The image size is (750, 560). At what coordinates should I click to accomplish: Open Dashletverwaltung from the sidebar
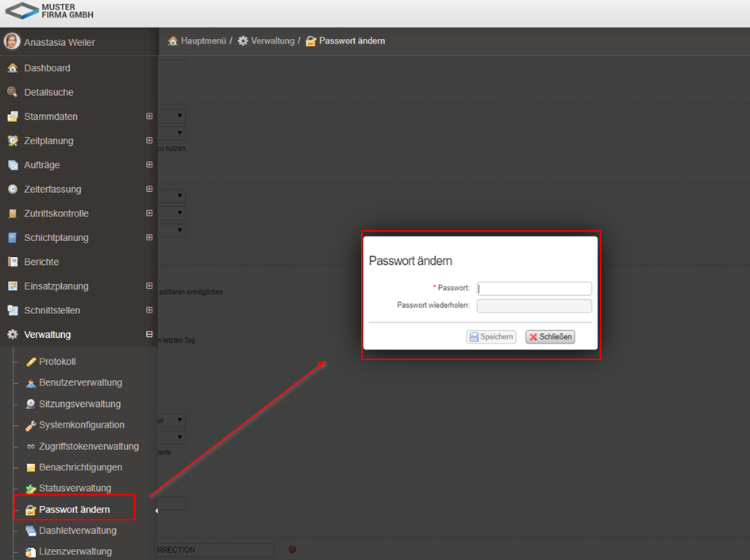pos(77,531)
